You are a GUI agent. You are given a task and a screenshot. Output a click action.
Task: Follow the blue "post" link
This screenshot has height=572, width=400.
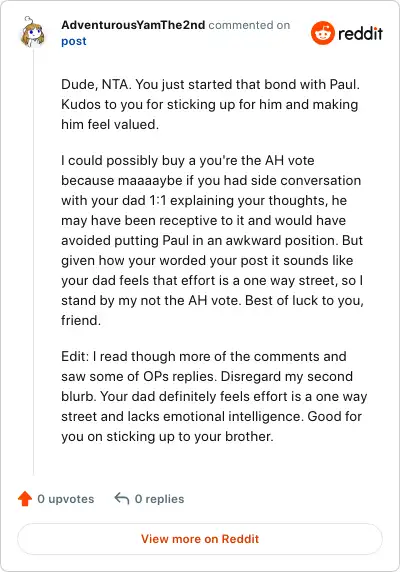point(74,41)
